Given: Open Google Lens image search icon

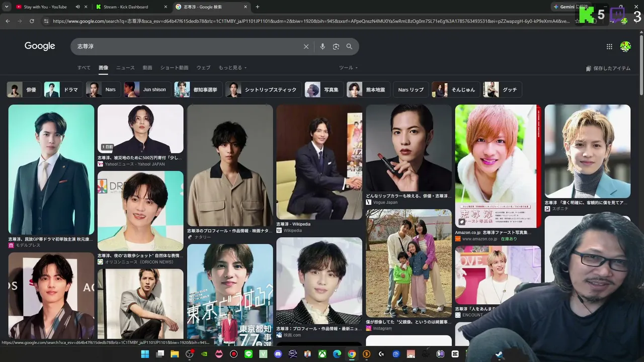Looking at the screenshot, I should (336, 47).
